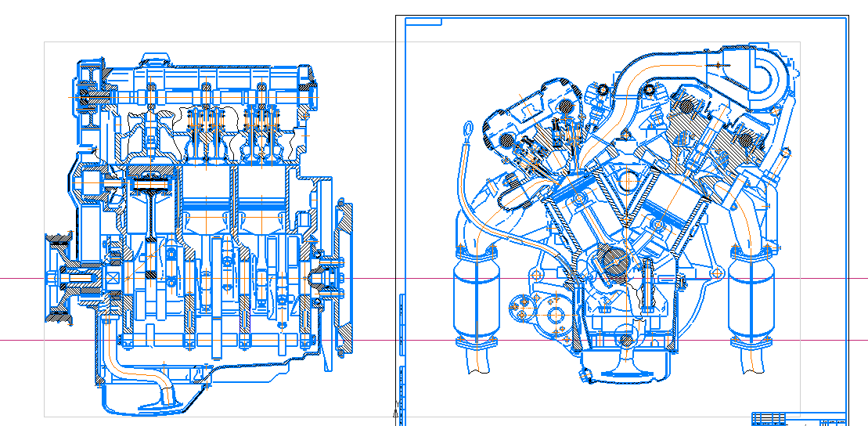Screen dimensions: 868x426
Task: Click the title block in the sheet's bottom-right corner
Action: (798, 417)
